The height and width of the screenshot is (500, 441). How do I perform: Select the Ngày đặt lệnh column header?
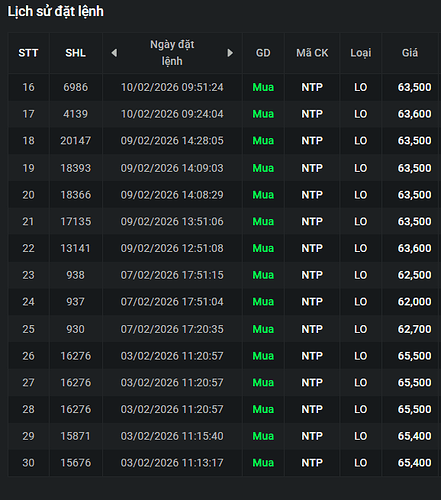click(172, 53)
